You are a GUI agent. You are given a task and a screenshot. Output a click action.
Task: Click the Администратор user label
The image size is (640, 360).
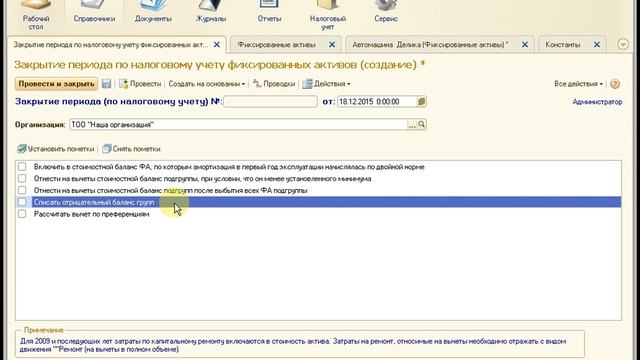(x=597, y=102)
